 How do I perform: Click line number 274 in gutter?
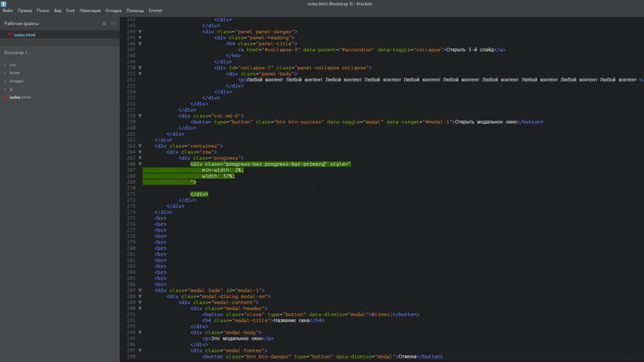point(131,212)
